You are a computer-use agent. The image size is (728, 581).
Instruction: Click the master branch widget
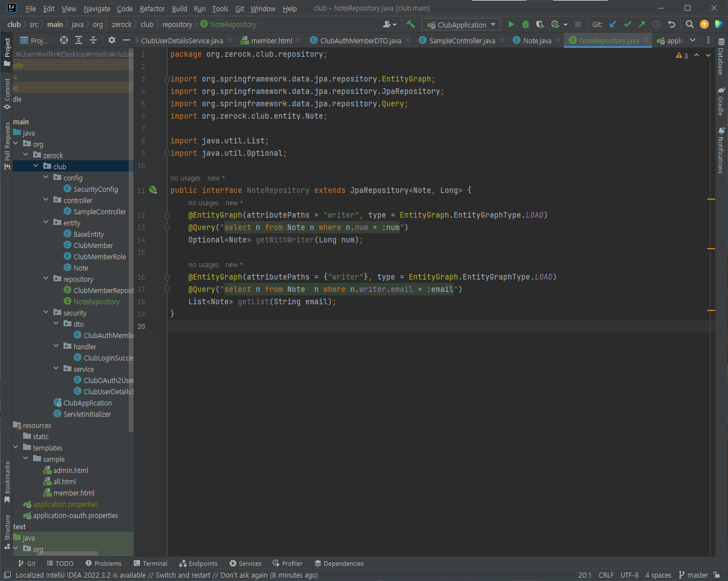[693, 575]
